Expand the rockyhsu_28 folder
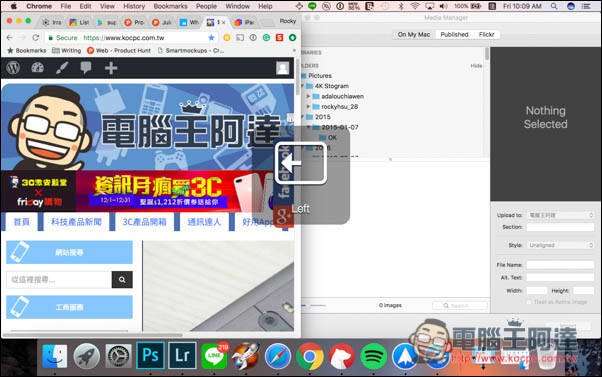Image resolution: width=602 pixels, height=377 pixels. click(308, 106)
